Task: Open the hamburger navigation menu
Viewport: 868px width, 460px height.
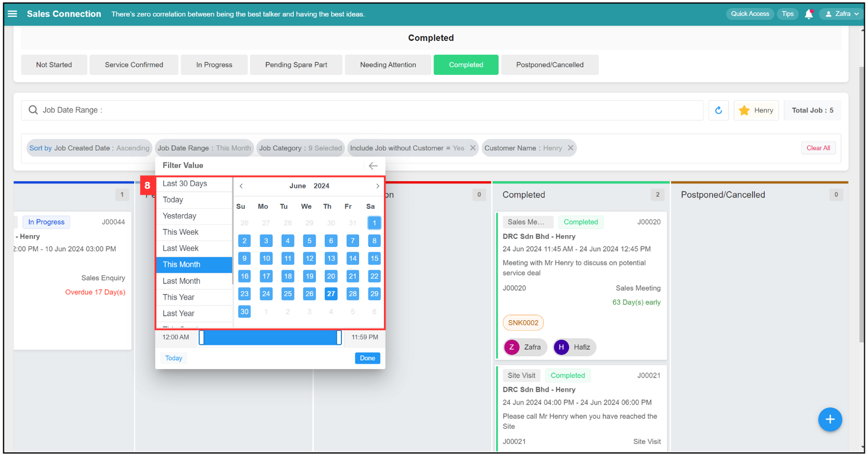Action: (x=12, y=14)
